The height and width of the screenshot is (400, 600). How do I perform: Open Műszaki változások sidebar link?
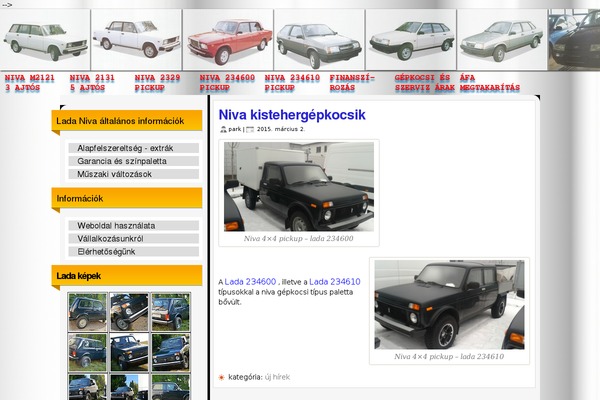(x=134, y=174)
